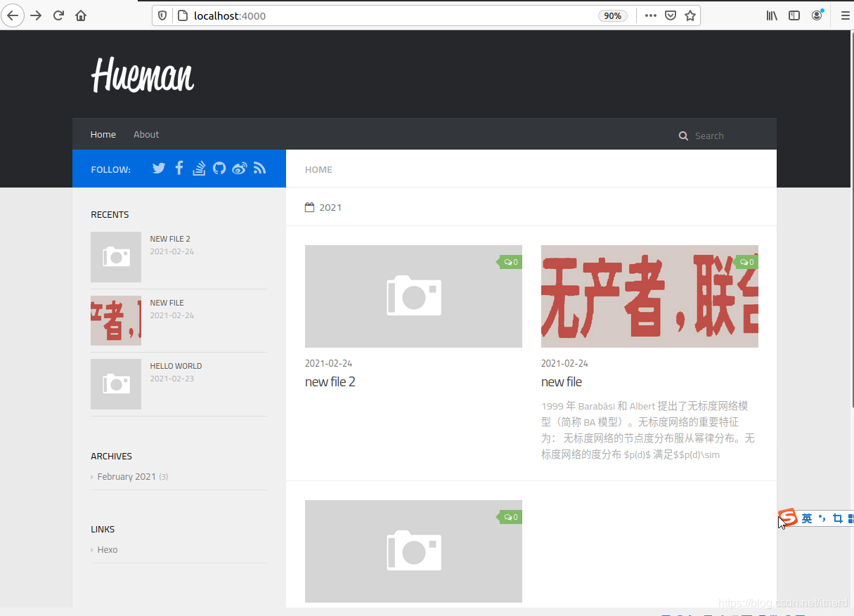Select the About navigation menu item
The width and height of the screenshot is (854, 616).
click(146, 134)
